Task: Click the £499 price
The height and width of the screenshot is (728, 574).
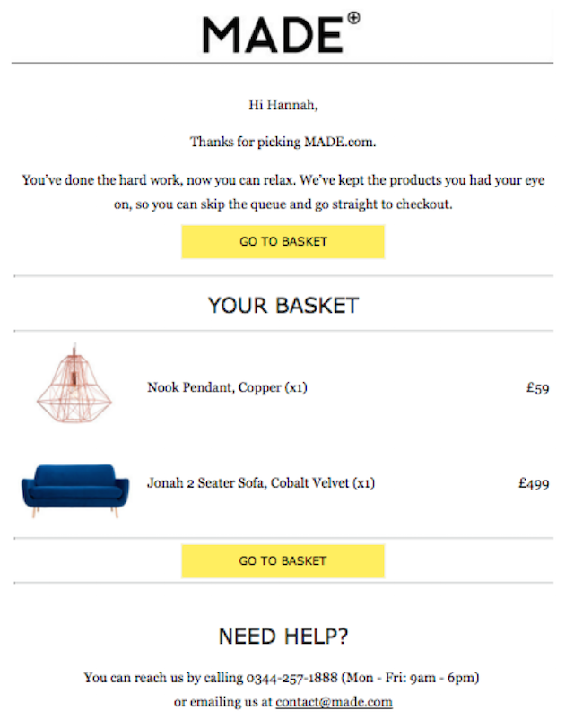Action: (534, 483)
